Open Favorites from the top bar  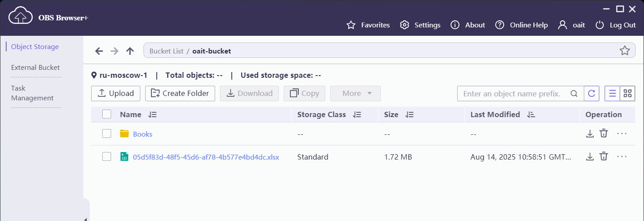pyautogui.click(x=368, y=25)
